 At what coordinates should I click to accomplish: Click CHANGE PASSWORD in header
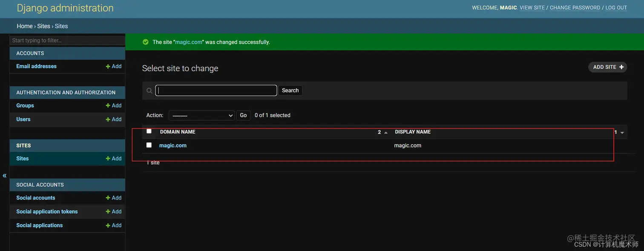click(x=575, y=8)
